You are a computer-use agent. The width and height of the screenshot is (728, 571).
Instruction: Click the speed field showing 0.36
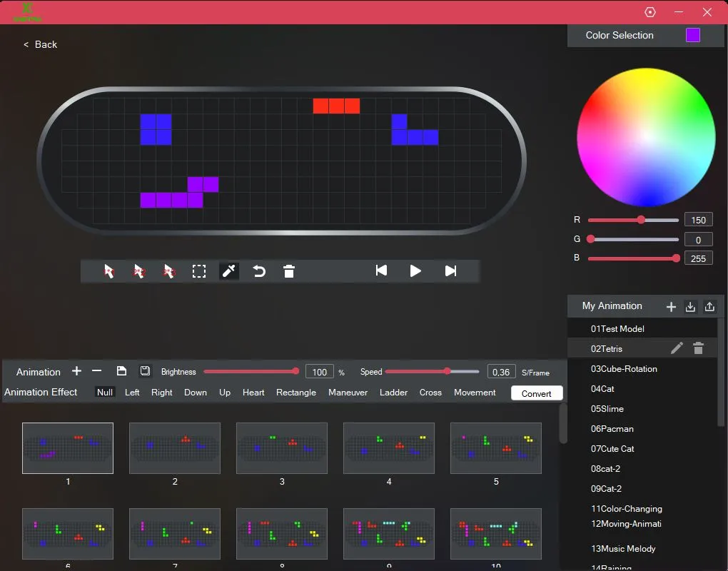tap(501, 372)
